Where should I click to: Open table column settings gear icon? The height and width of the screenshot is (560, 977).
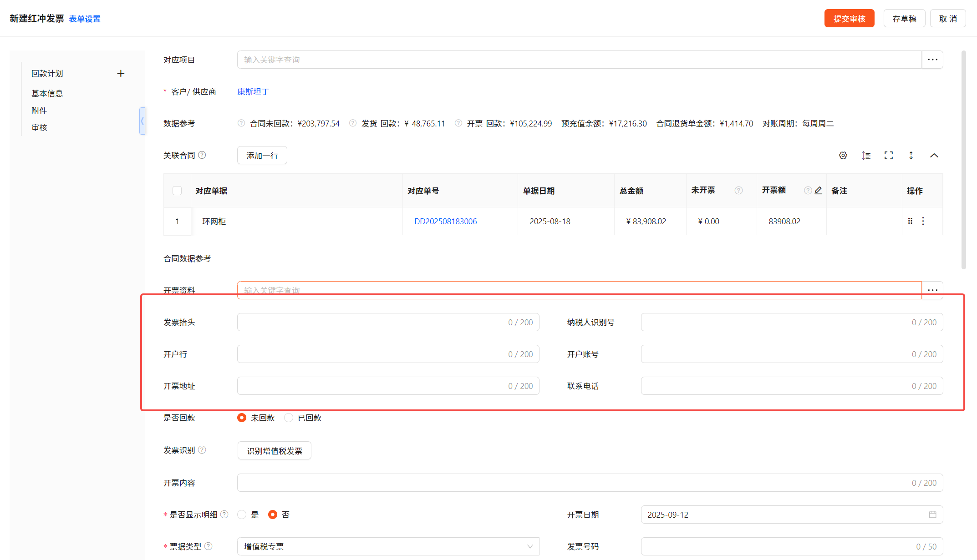(843, 156)
